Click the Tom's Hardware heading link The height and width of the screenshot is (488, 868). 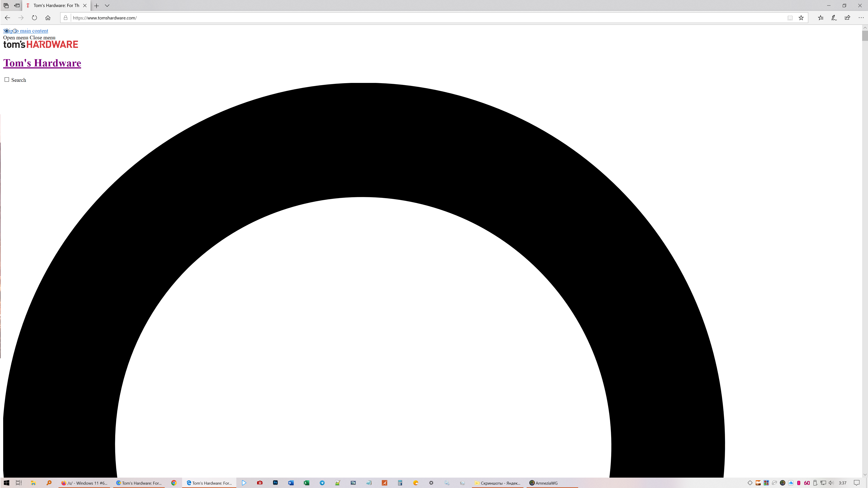[42, 63]
